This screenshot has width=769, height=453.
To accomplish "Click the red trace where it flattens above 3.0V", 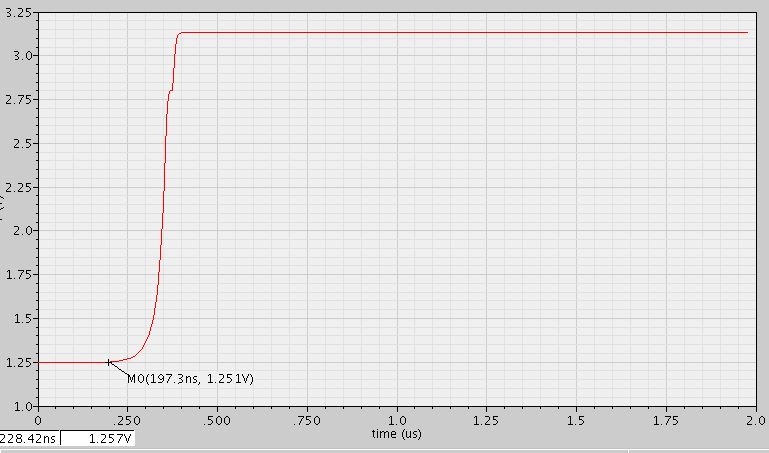I will pyautogui.click(x=180, y=33).
